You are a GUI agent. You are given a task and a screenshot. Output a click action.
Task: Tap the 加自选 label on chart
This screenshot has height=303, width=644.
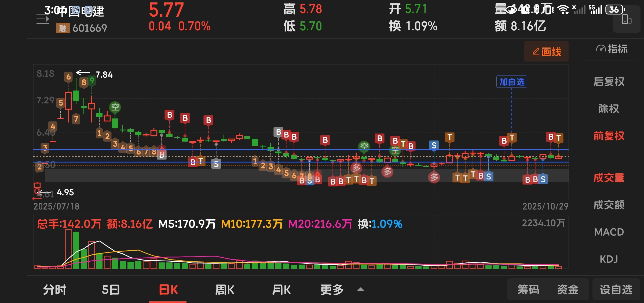pyautogui.click(x=512, y=82)
